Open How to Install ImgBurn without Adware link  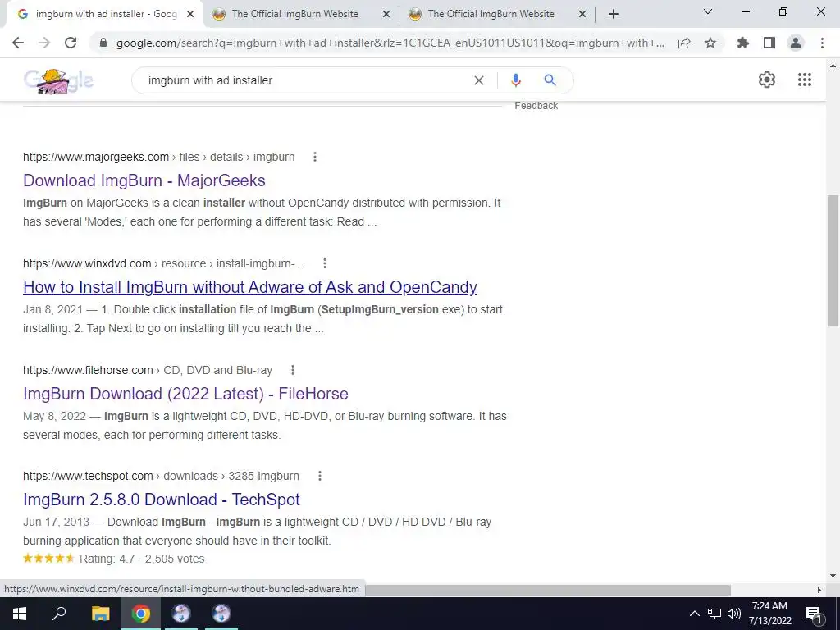250,287
